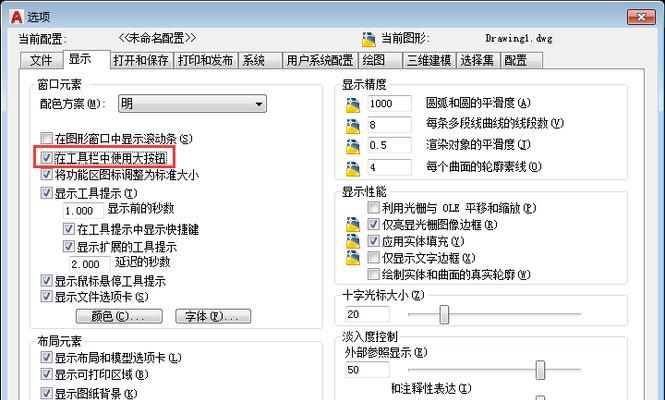
Task: Click the 颜色(C)... button
Action: [119, 316]
